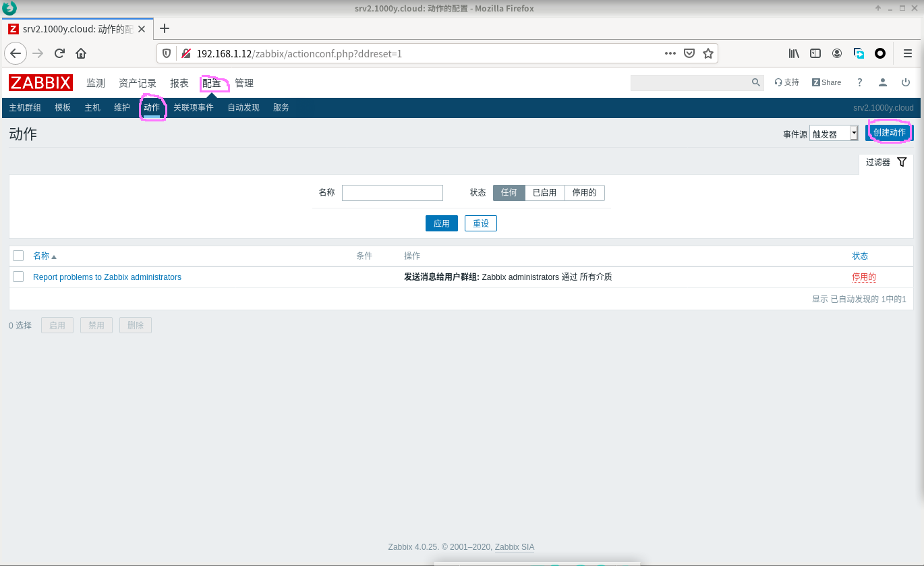The height and width of the screenshot is (566, 924).
Task: Open the 监测 top menu
Action: pos(96,83)
